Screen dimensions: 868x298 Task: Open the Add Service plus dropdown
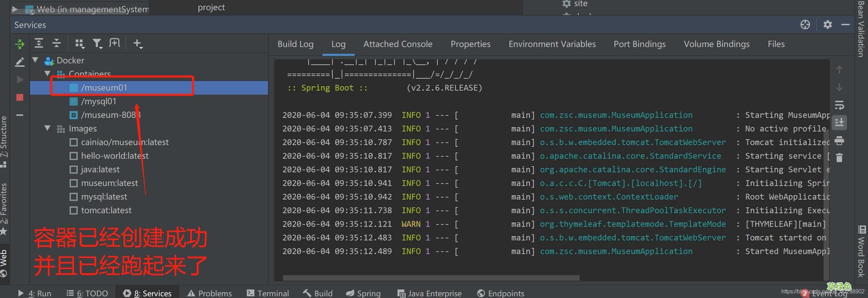coord(138,44)
